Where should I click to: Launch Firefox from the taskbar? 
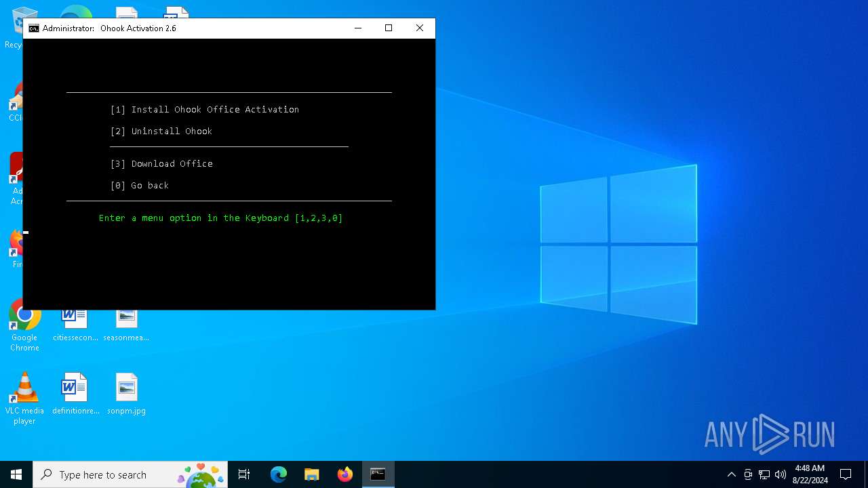[x=345, y=474]
